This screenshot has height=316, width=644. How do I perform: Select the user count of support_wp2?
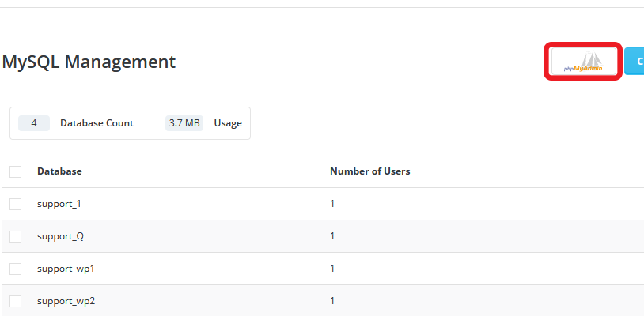point(332,301)
